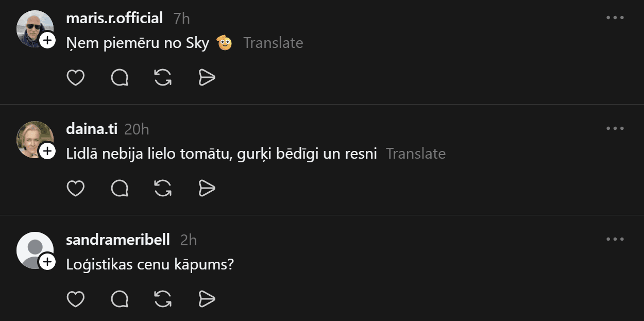Reply to sandrameribell's comment
The width and height of the screenshot is (644, 321).
tap(120, 299)
